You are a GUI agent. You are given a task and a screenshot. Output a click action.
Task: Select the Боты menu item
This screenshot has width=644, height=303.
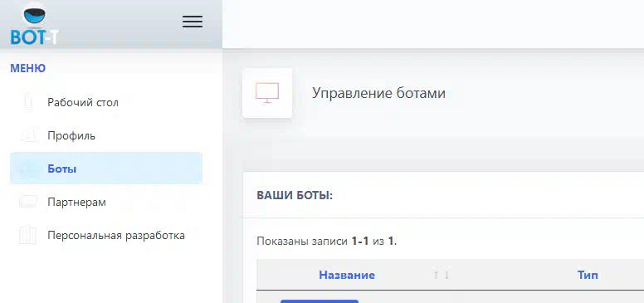click(106, 169)
